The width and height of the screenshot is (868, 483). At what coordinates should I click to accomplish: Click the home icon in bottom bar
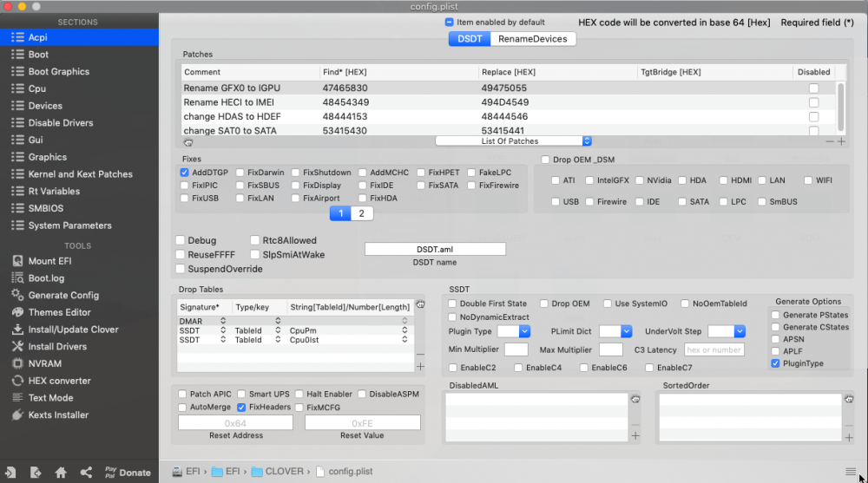pos(61,473)
